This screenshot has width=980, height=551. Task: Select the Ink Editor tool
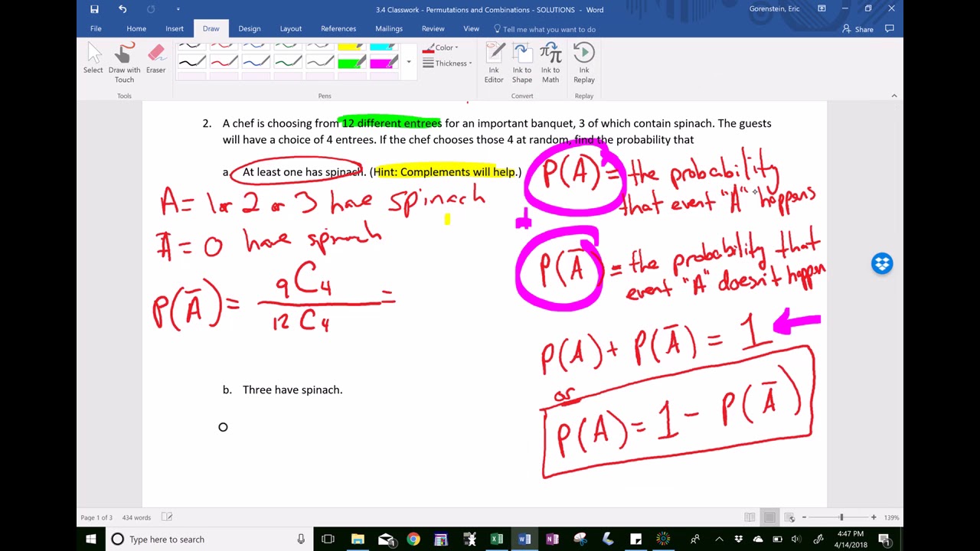(x=494, y=63)
